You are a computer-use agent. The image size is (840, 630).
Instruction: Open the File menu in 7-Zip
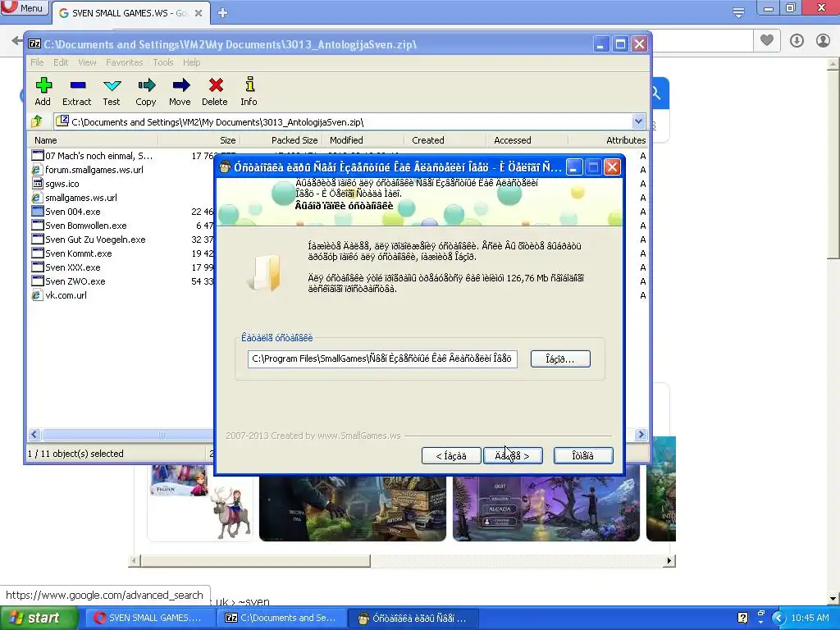[x=37, y=62]
